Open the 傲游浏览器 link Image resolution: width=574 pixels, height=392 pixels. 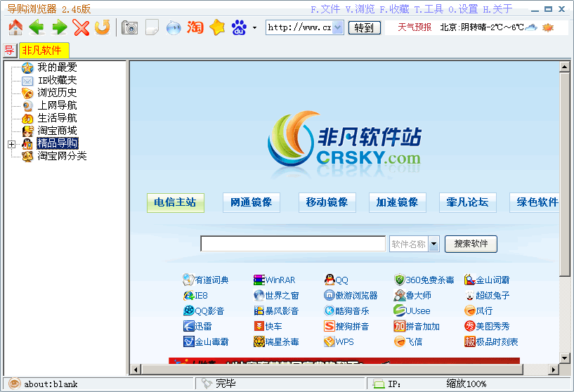[x=356, y=295]
